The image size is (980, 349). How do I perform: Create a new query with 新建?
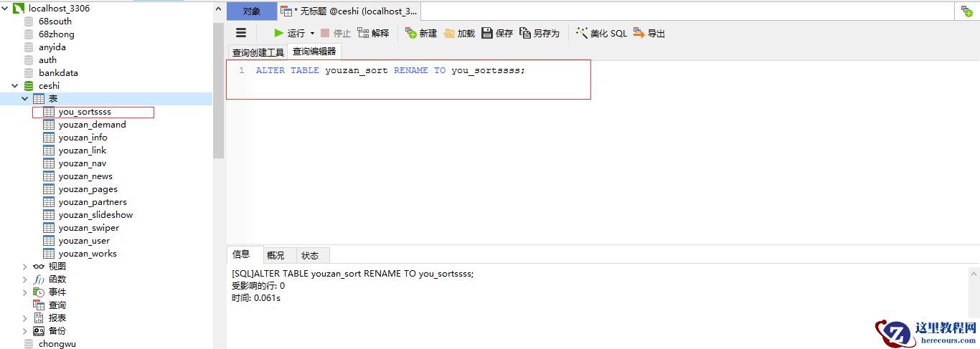pyautogui.click(x=421, y=33)
